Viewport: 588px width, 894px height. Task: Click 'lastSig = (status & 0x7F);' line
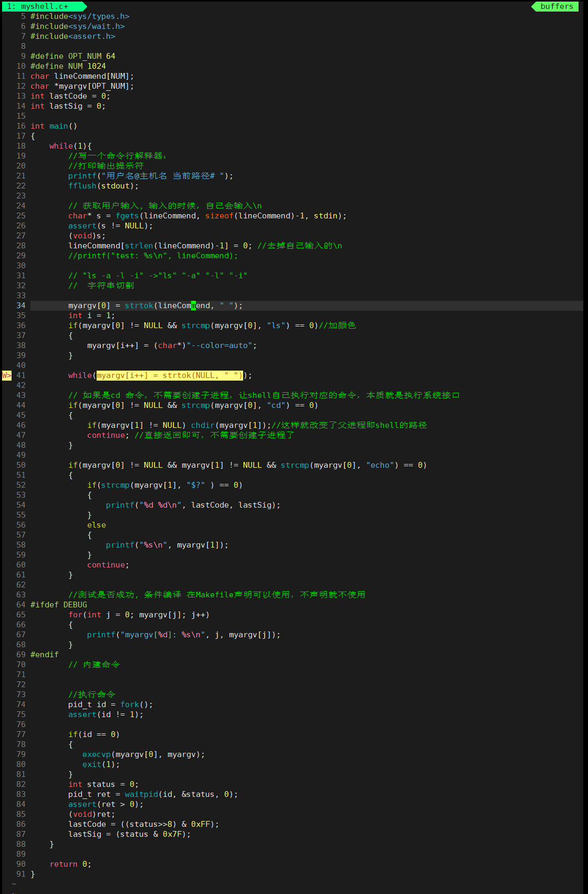coord(130,834)
